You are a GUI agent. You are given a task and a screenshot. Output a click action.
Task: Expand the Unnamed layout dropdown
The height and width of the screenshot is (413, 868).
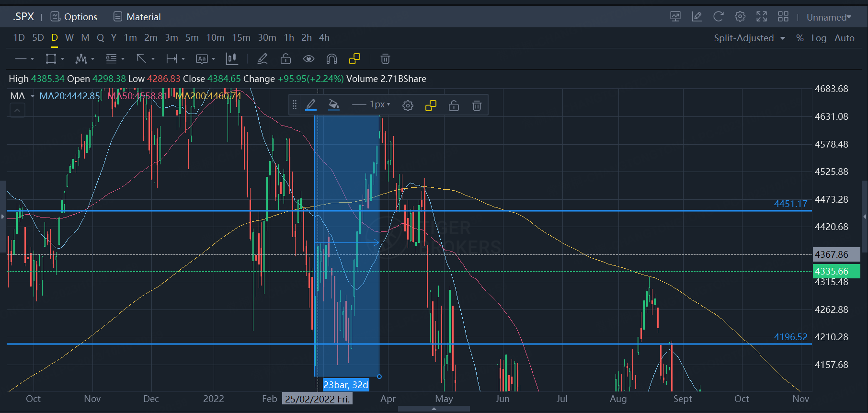pos(829,17)
